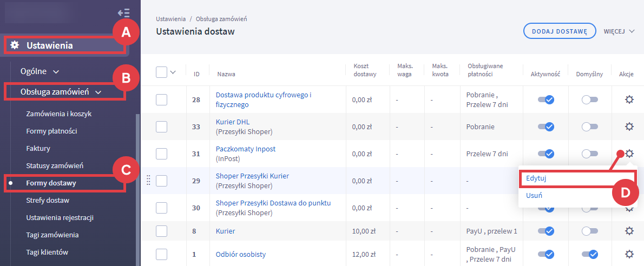Enable default toggle for Paczkomaty Inpost
Image resolution: width=644 pixels, height=266 pixels.
[x=589, y=154]
